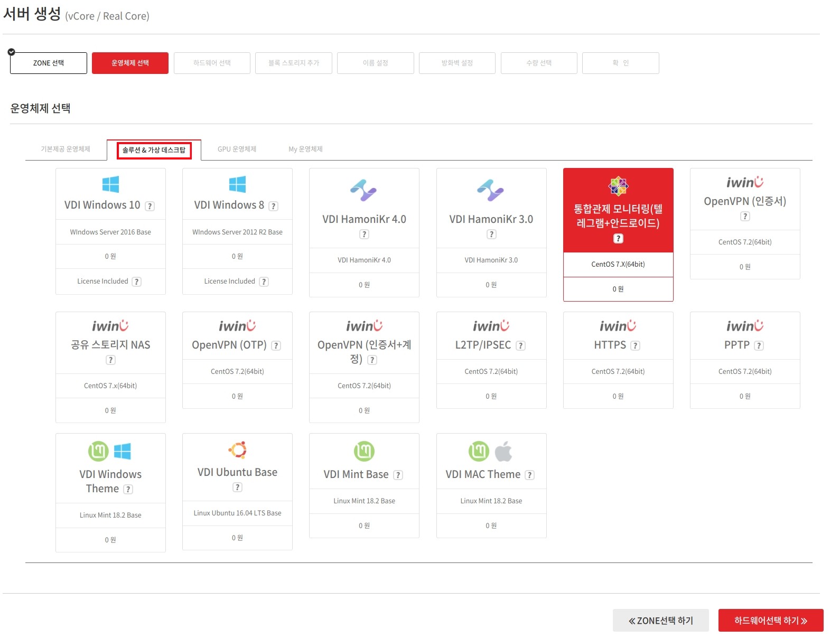Open help icon on 통합관제 모니터링 card

coord(618,238)
